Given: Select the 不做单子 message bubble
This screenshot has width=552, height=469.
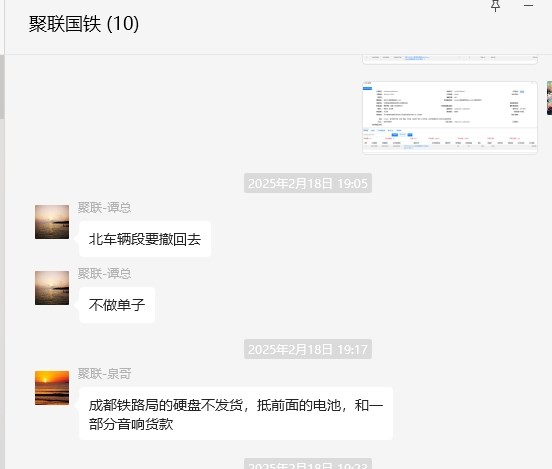Looking at the screenshot, I should point(117,305).
